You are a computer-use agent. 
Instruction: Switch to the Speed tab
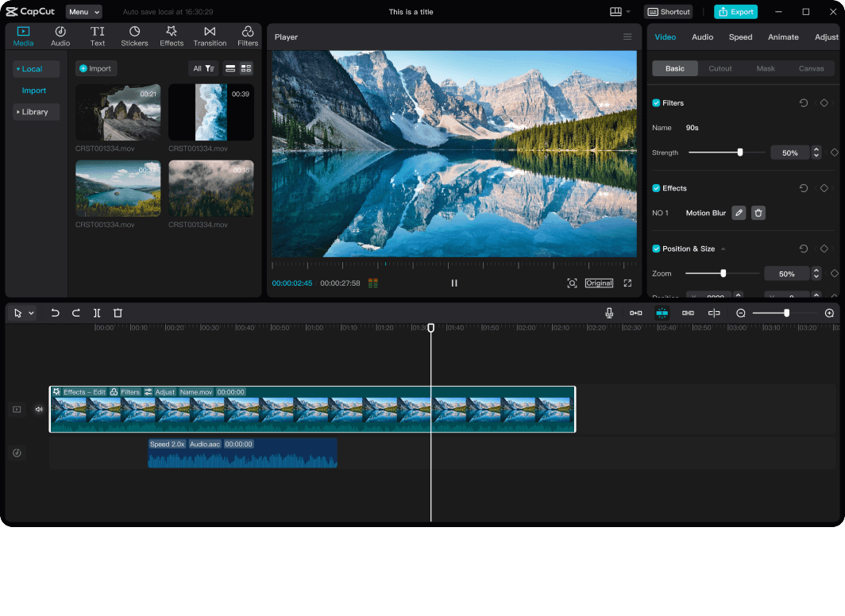coord(740,37)
